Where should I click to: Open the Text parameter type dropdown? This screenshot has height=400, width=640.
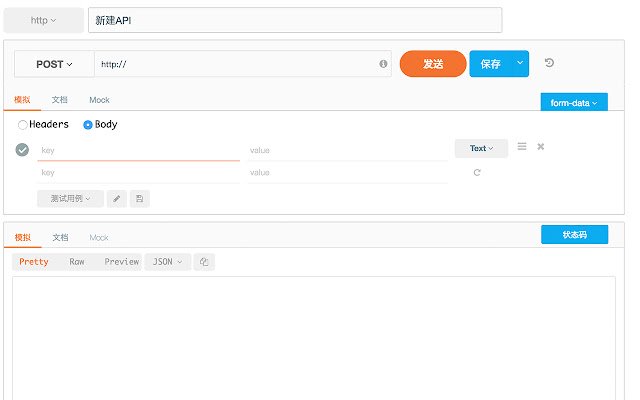click(x=481, y=148)
